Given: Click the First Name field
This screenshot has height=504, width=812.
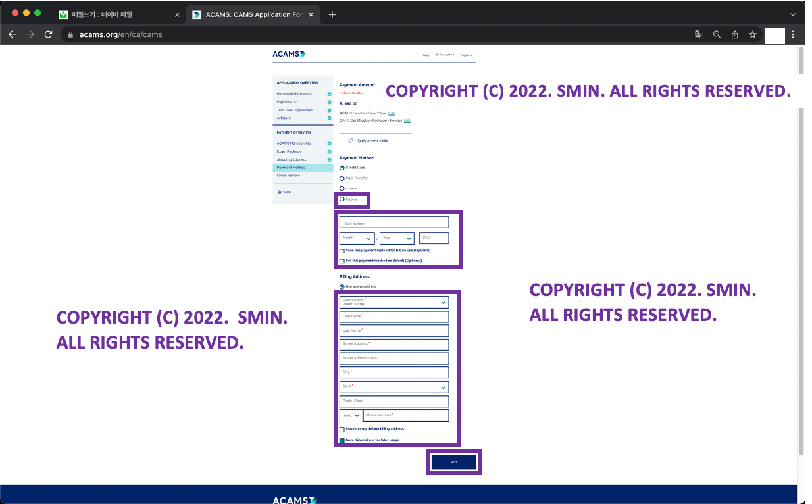Looking at the screenshot, I should [394, 316].
